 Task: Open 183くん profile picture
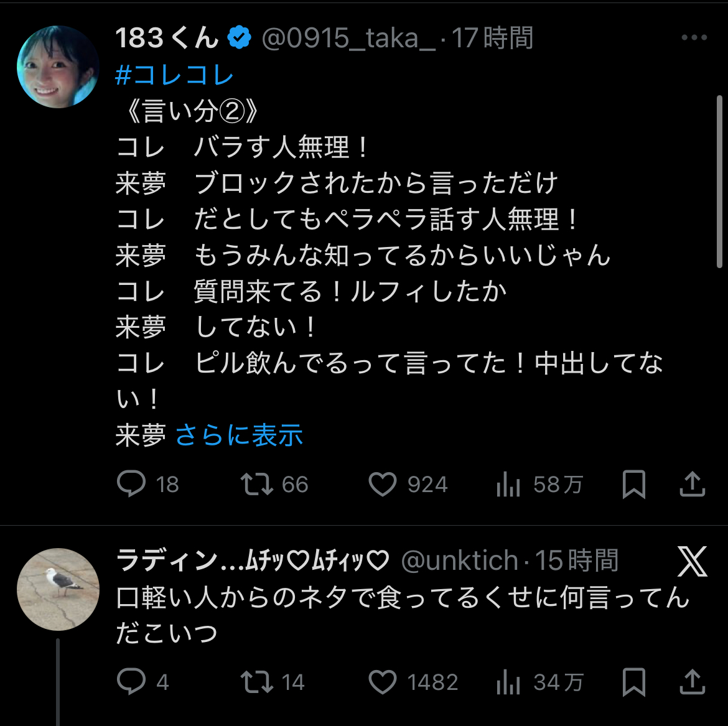click(x=58, y=67)
